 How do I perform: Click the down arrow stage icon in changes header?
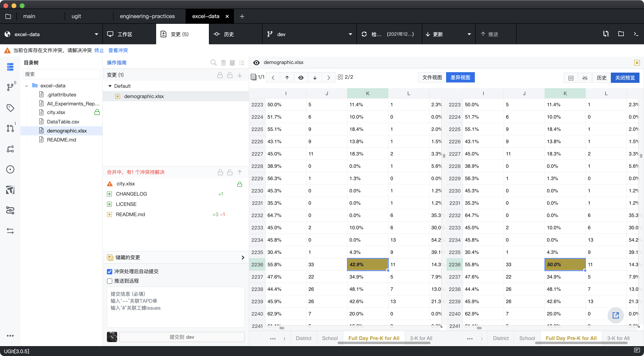click(x=240, y=75)
